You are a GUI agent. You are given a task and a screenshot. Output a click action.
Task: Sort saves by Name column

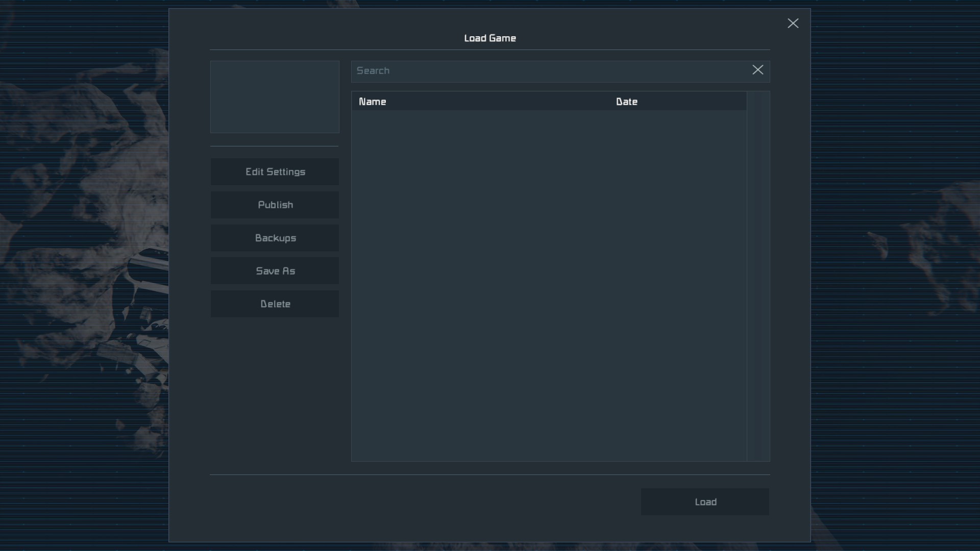373,102
